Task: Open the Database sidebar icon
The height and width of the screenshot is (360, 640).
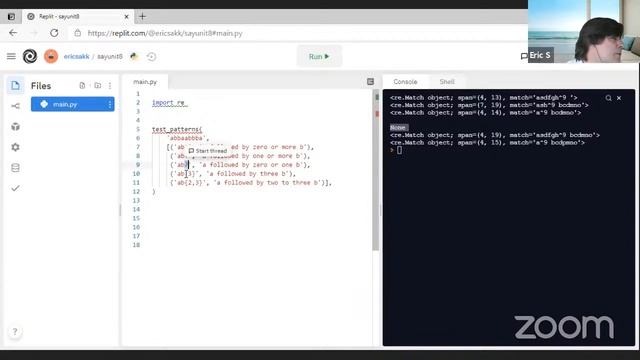Action: tap(16, 168)
